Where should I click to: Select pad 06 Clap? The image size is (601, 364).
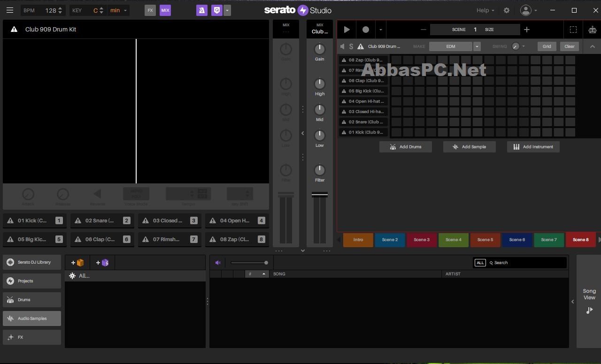point(102,239)
